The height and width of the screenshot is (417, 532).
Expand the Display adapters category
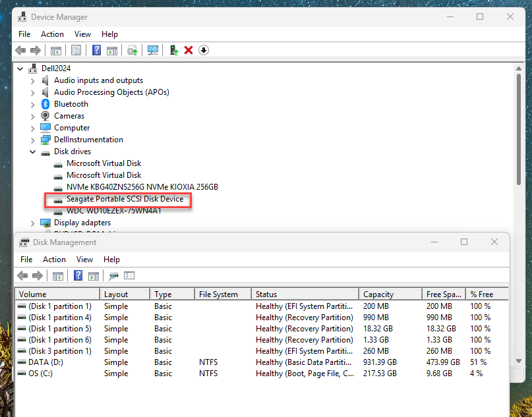click(x=32, y=223)
